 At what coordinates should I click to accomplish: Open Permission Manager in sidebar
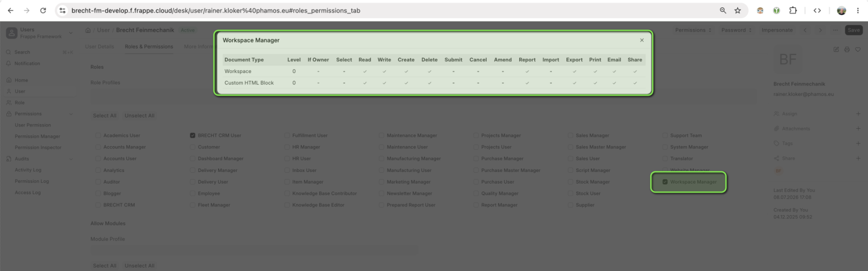pyautogui.click(x=37, y=137)
